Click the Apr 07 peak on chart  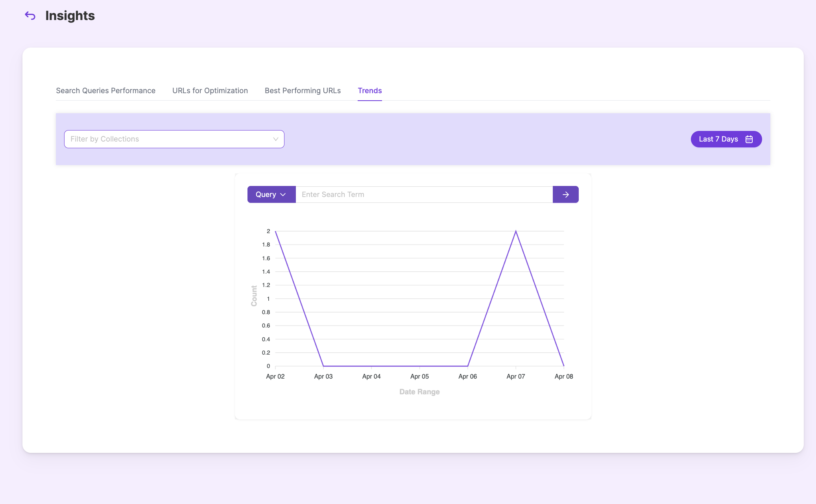click(x=516, y=232)
